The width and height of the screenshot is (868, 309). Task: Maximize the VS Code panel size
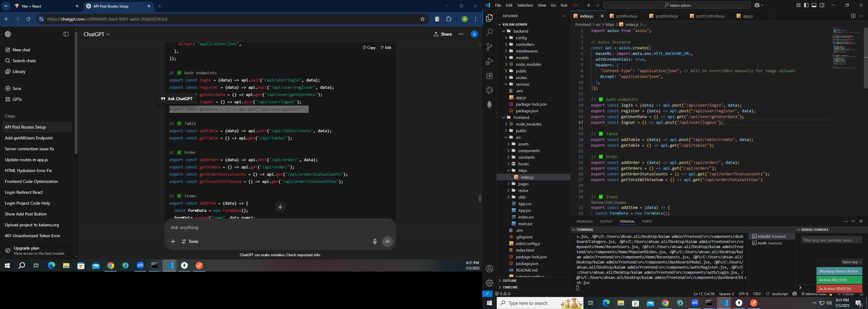[853, 221]
